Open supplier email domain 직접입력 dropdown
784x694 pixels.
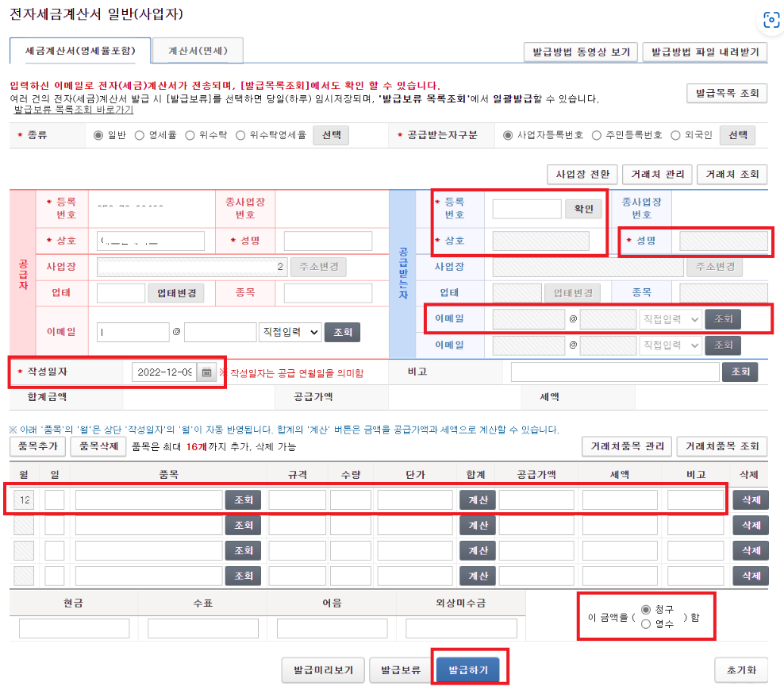click(290, 332)
